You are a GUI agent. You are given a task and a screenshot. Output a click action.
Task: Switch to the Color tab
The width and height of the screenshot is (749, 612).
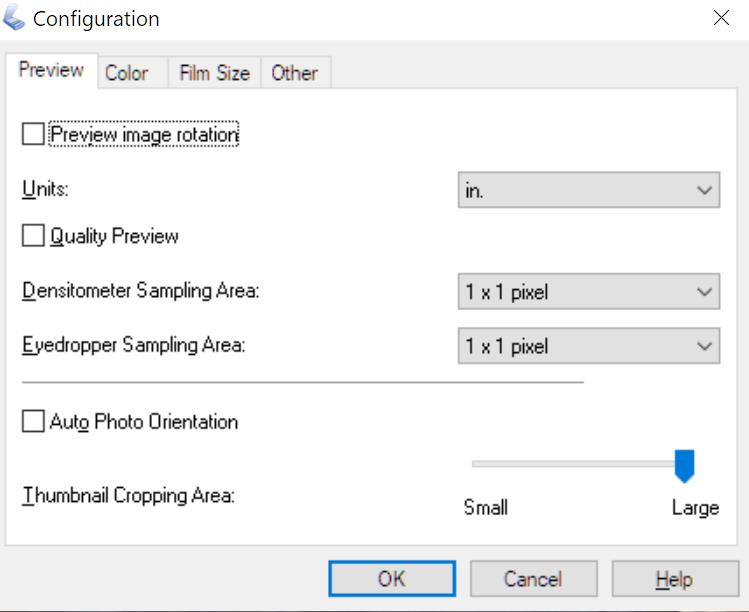point(127,73)
